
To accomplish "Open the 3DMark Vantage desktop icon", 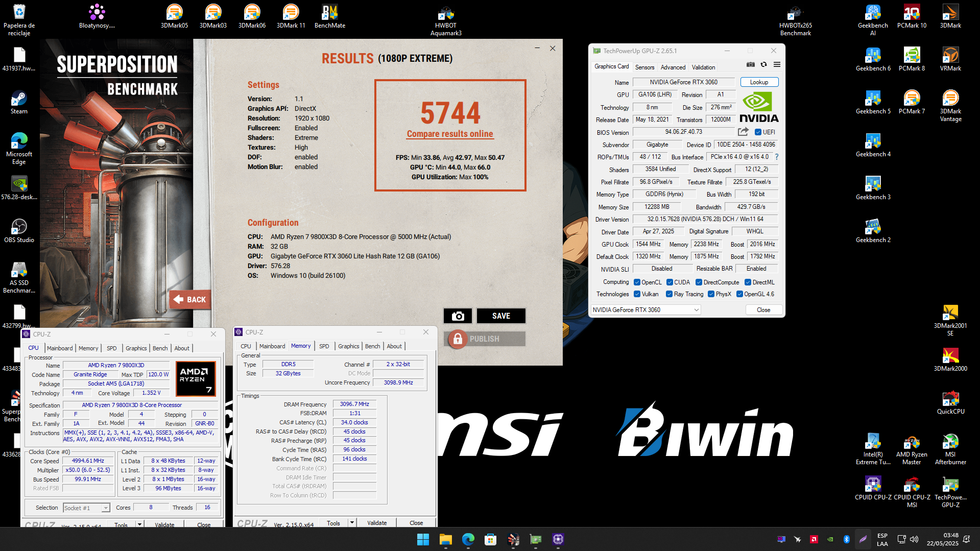I will [x=950, y=106].
